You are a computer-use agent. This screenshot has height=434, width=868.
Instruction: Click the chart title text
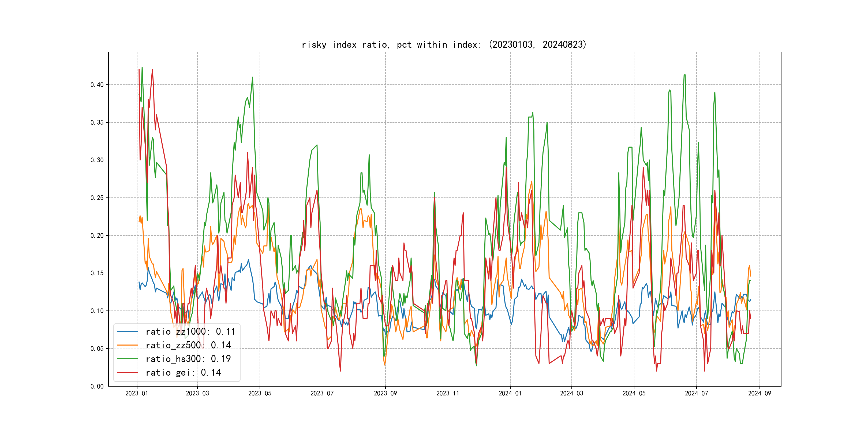coord(444,44)
